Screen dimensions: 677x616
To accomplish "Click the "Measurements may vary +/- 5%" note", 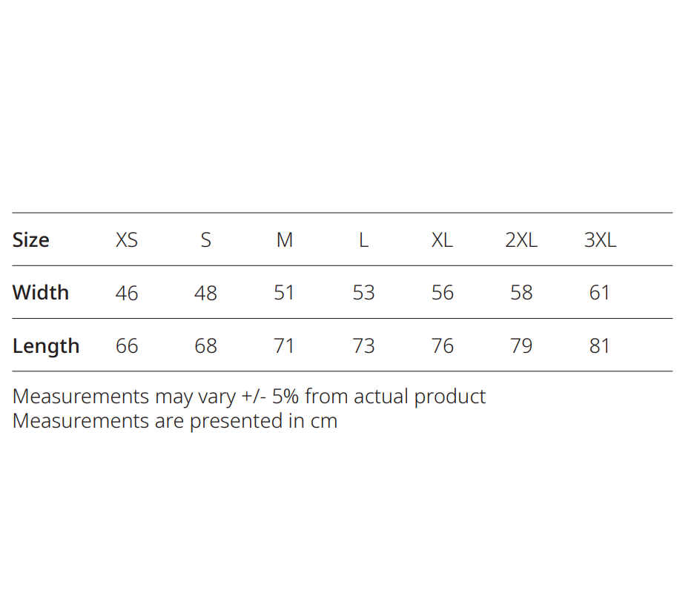I will pos(249,397).
